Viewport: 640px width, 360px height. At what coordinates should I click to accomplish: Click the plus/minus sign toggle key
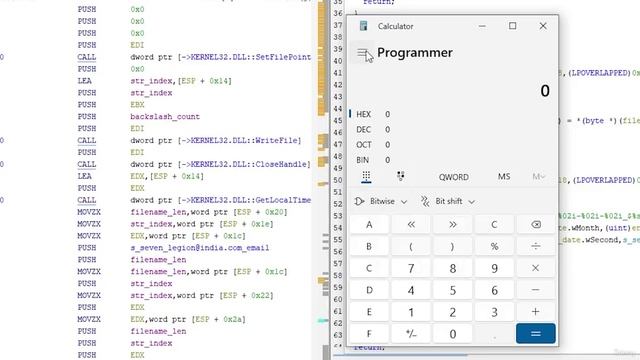[x=411, y=334]
